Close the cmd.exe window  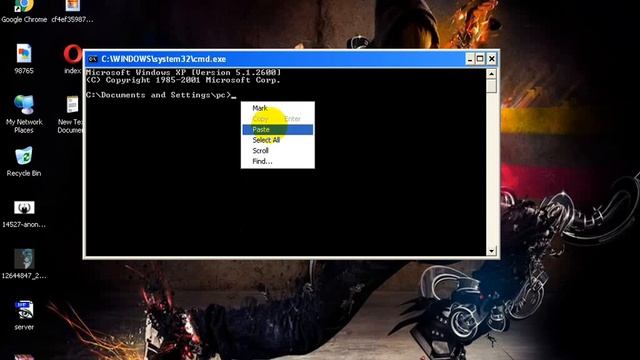491,59
